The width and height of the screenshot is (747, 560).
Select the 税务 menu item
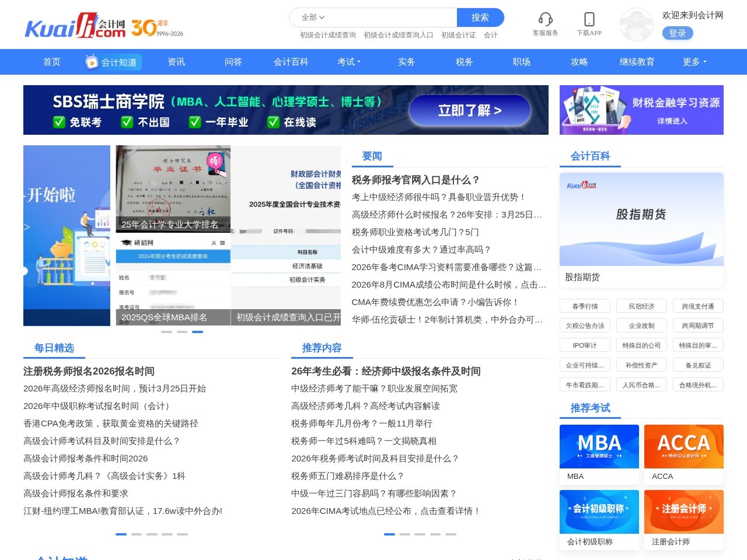[x=463, y=62]
